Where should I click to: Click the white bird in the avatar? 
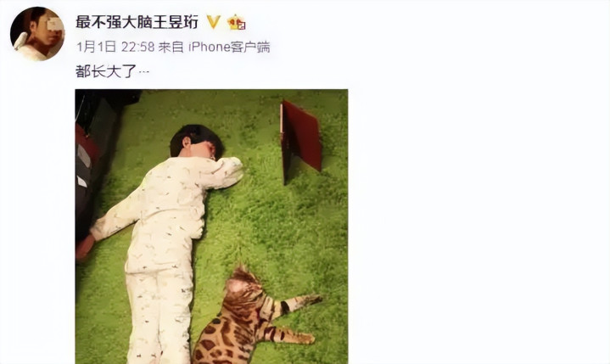click(20, 41)
